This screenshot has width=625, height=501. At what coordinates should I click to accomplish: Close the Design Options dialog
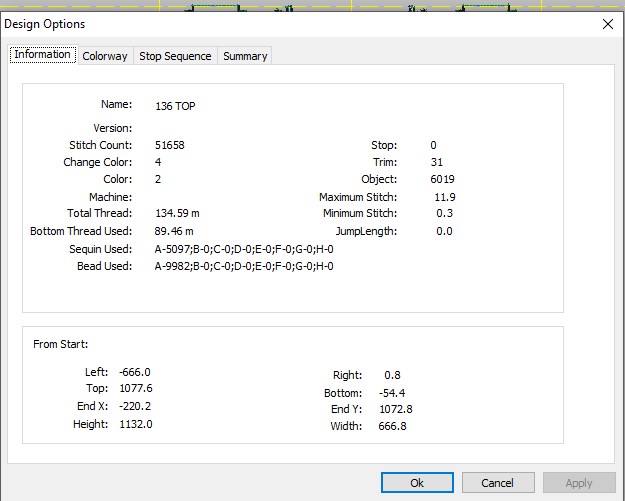608,24
